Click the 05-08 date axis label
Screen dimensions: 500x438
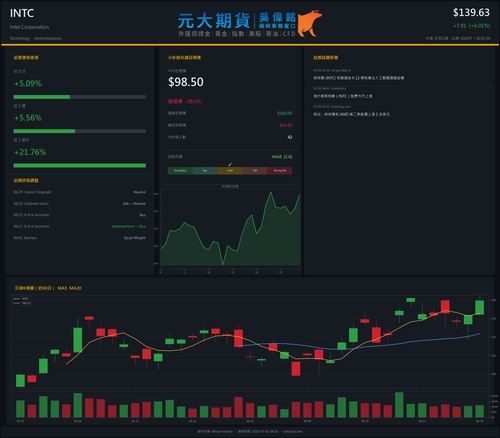coord(78,421)
